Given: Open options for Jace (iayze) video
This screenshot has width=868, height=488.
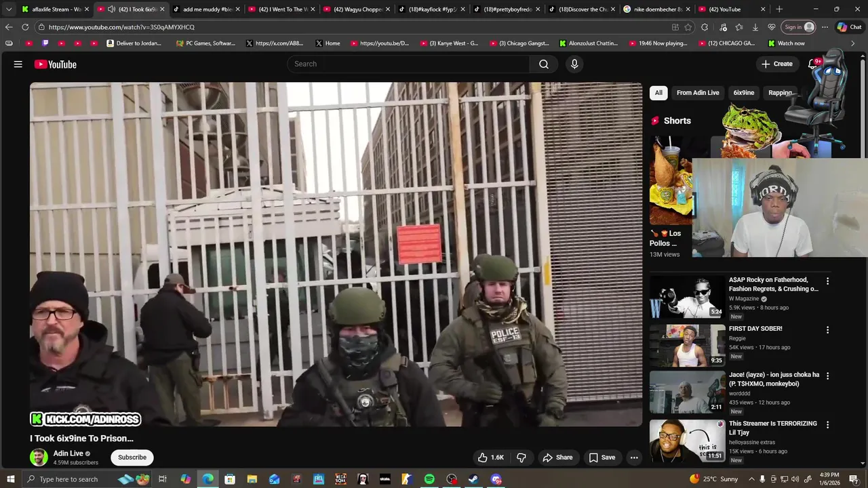Looking at the screenshot, I should coord(827,375).
